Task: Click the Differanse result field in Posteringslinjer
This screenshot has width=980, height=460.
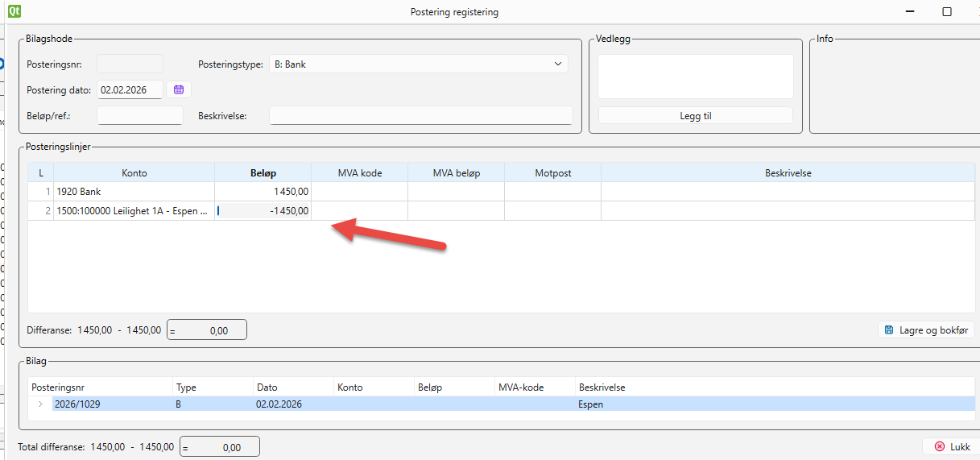Action: pos(207,329)
